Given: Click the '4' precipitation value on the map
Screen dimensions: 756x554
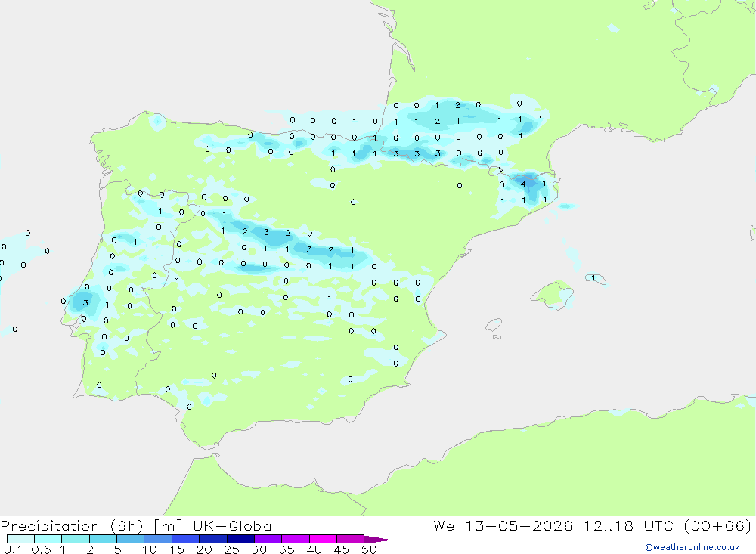Looking at the screenshot, I should click(523, 184).
